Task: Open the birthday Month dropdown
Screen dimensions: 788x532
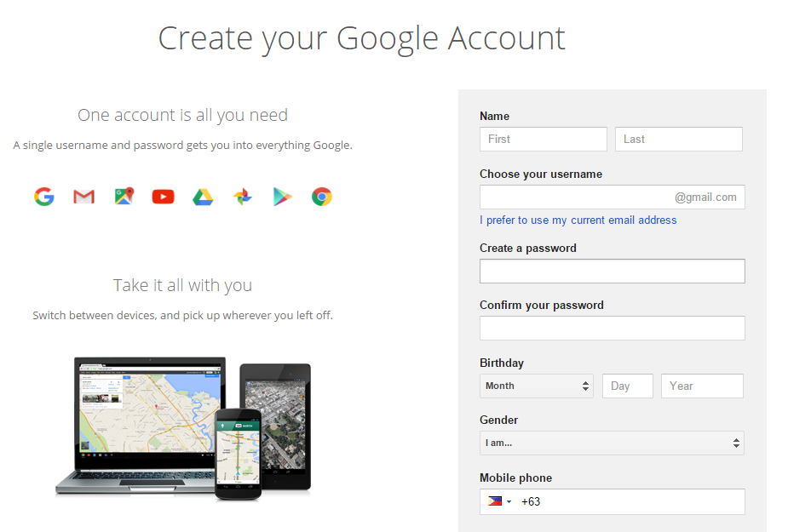Action: click(536, 386)
